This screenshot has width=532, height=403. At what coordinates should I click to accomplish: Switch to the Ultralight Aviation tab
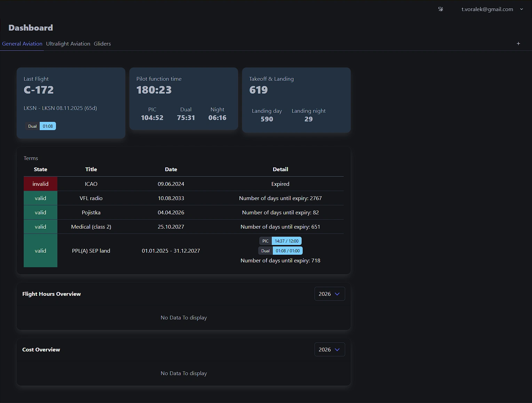click(x=68, y=44)
